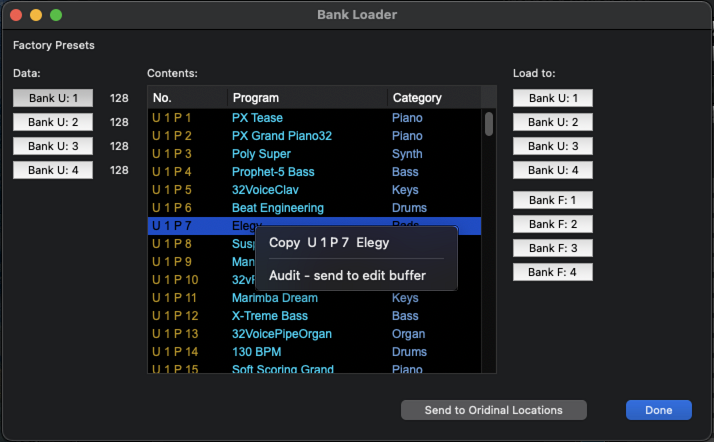The image size is (714, 442).
Task: Click Send to Original Locations button
Action: [493, 410]
